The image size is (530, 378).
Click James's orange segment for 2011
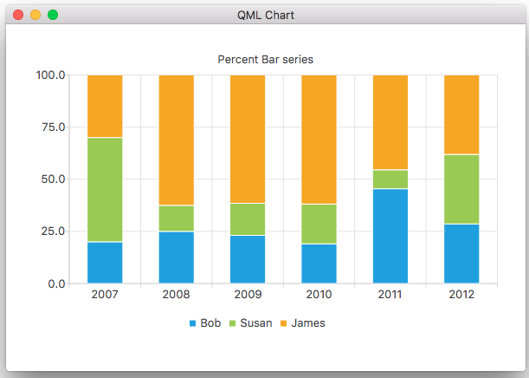pos(390,122)
